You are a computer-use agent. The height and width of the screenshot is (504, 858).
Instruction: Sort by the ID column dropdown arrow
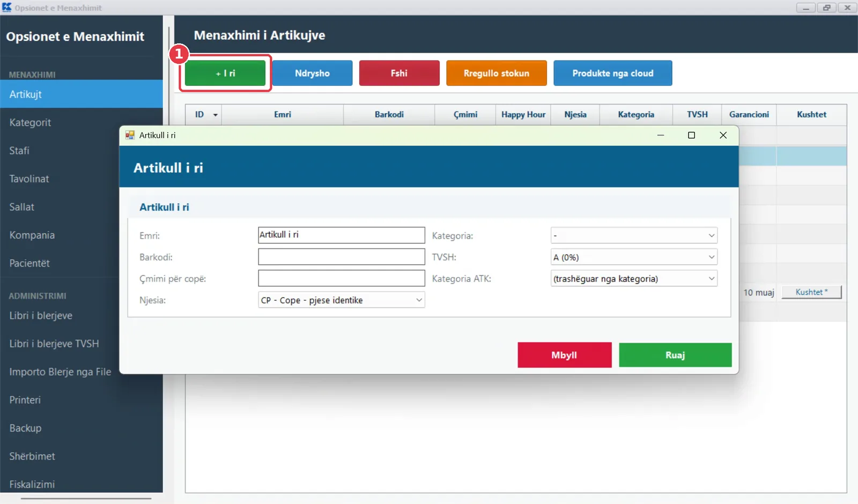pos(216,115)
